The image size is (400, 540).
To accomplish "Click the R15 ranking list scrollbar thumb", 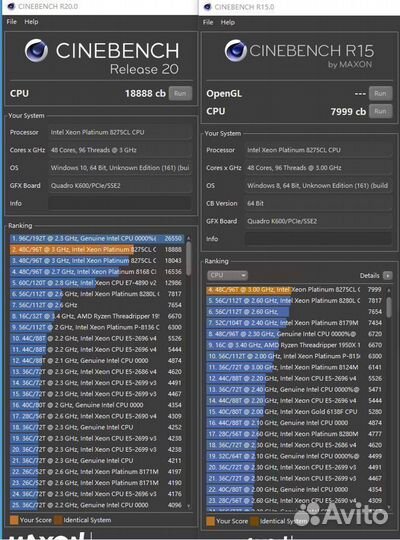I will pyautogui.click(x=389, y=307).
